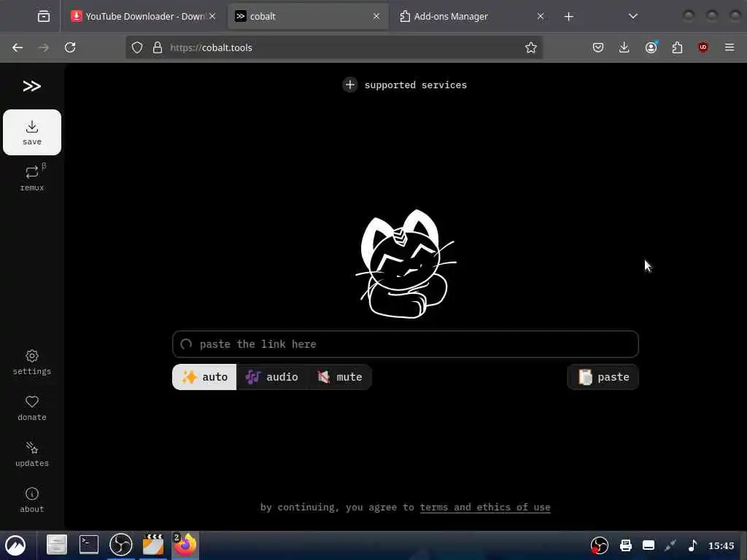This screenshot has height=560, width=747.
Task: View the updates section
Action: click(x=32, y=454)
